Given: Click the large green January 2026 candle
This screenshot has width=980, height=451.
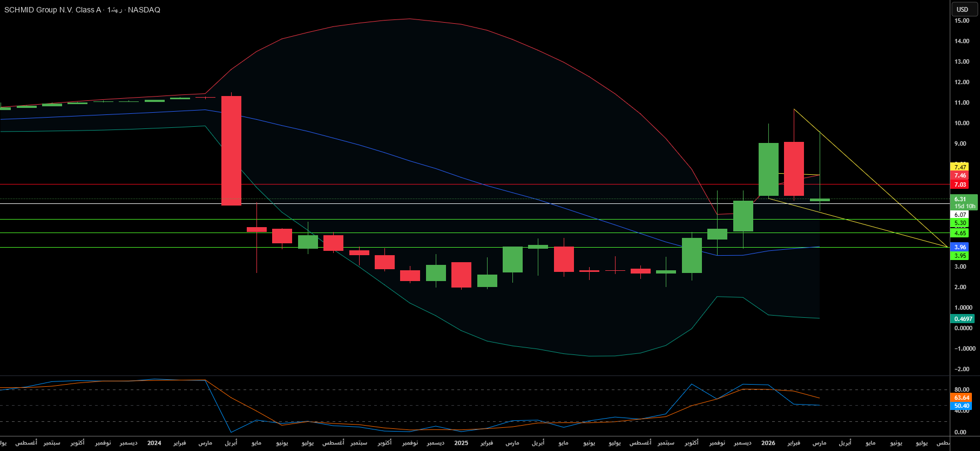Looking at the screenshot, I should [768, 169].
